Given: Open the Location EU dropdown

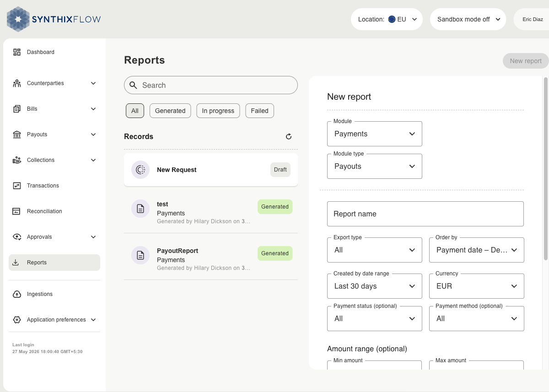Looking at the screenshot, I should point(387,19).
